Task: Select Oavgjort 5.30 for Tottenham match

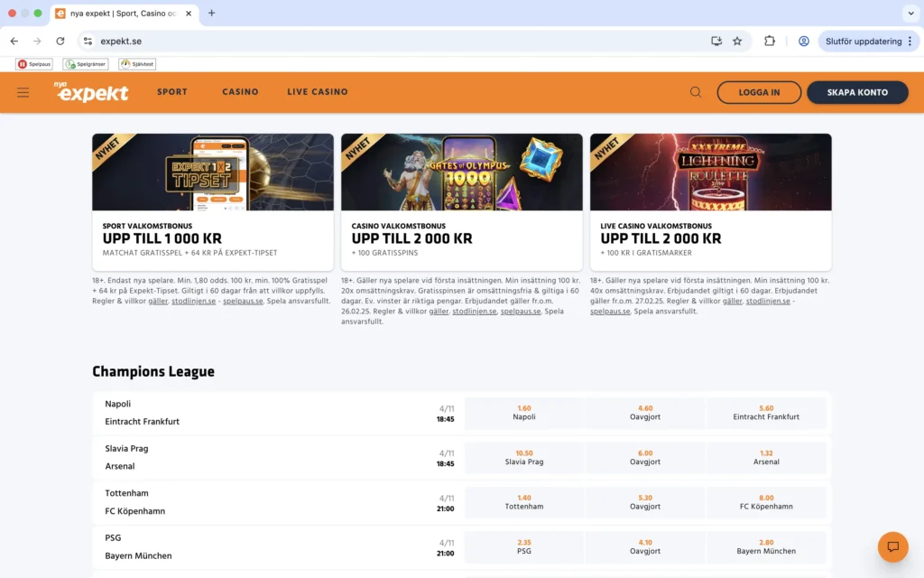Action: tap(644, 502)
